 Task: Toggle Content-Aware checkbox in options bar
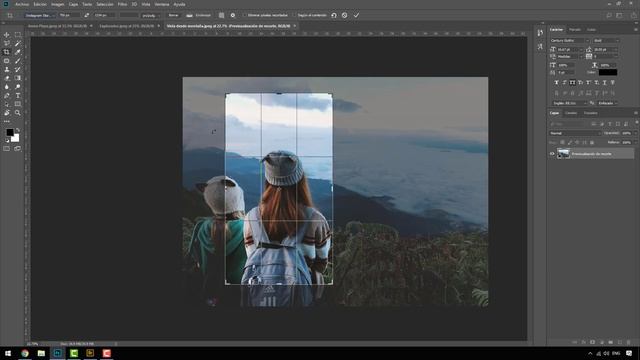point(295,15)
